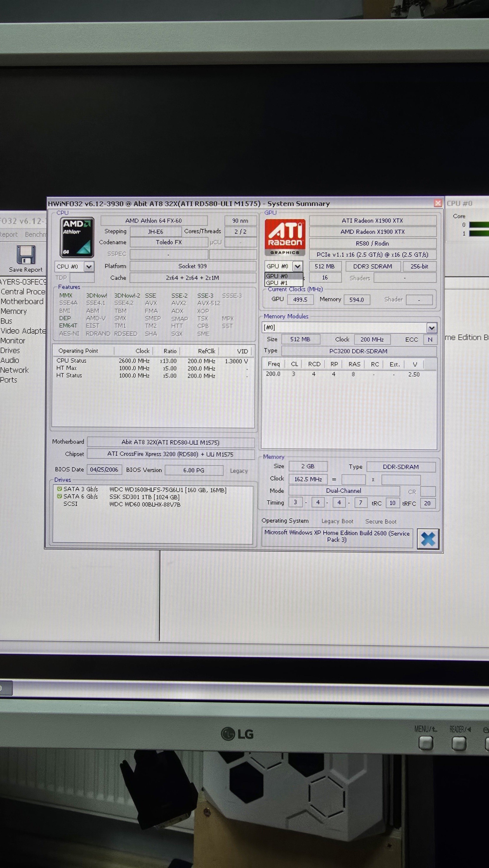The width and height of the screenshot is (489, 868).
Task: Select GPU #0 in the dropdown list
Action: click(x=277, y=276)
